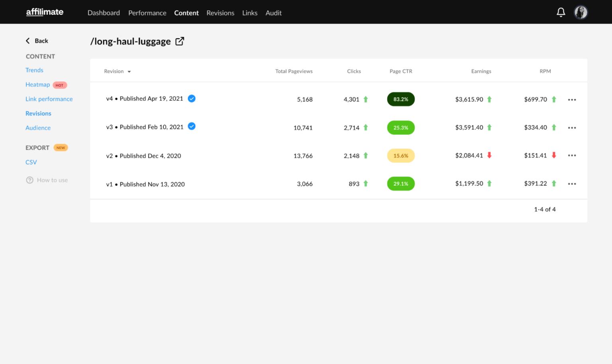
Task: Open the profile avatar menu
Action: (x=581, y=12)
